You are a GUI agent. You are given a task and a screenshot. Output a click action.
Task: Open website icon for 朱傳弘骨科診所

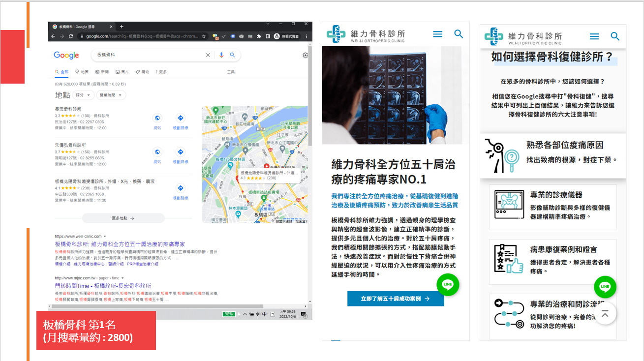(157, 152)
